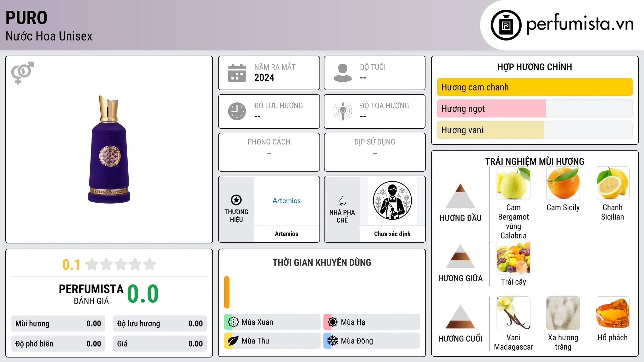Screen dimensions: 644x362
Task: Click the 2024 release year value
Action: [x=264, y=78]
